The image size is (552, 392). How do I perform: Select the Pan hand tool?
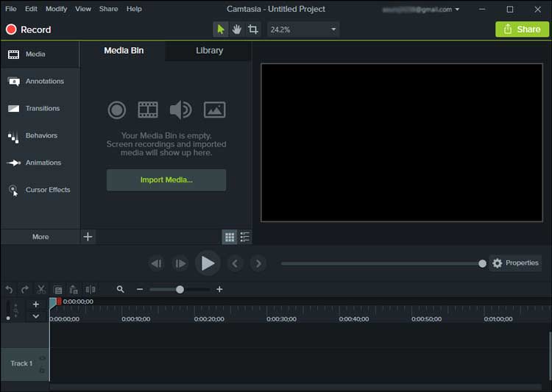236,29
